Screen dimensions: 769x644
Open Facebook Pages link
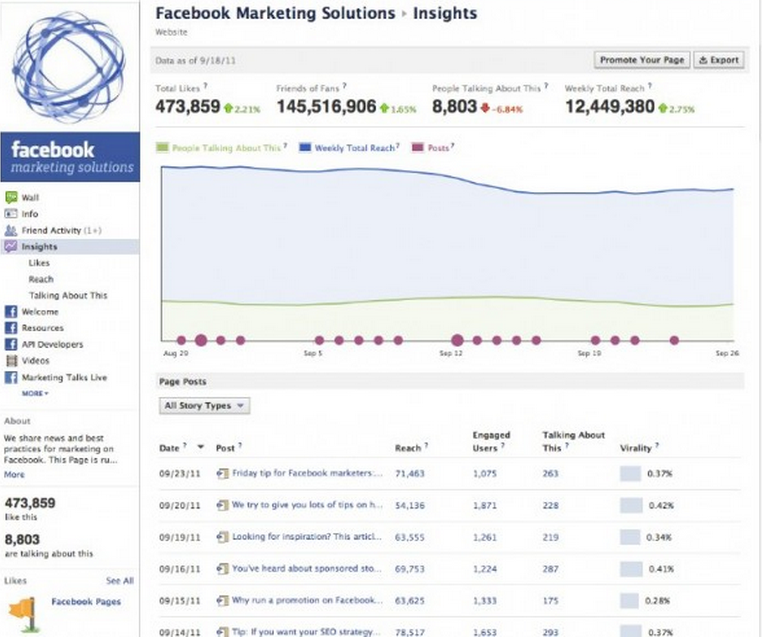point(87,607)
